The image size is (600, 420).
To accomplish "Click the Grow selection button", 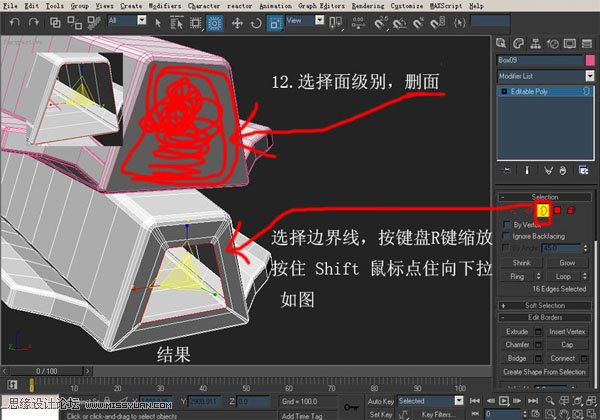I will (567, 263).
